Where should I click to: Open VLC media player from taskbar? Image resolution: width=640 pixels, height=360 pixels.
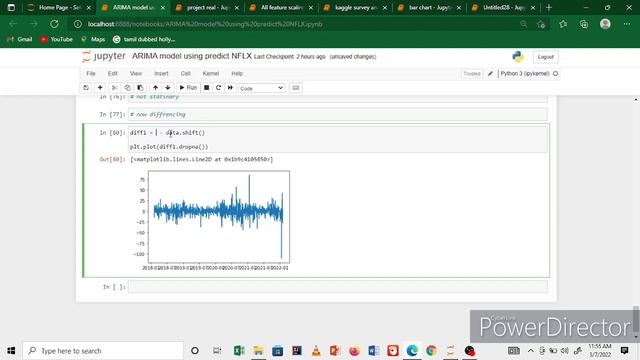(x=316, y=351)
